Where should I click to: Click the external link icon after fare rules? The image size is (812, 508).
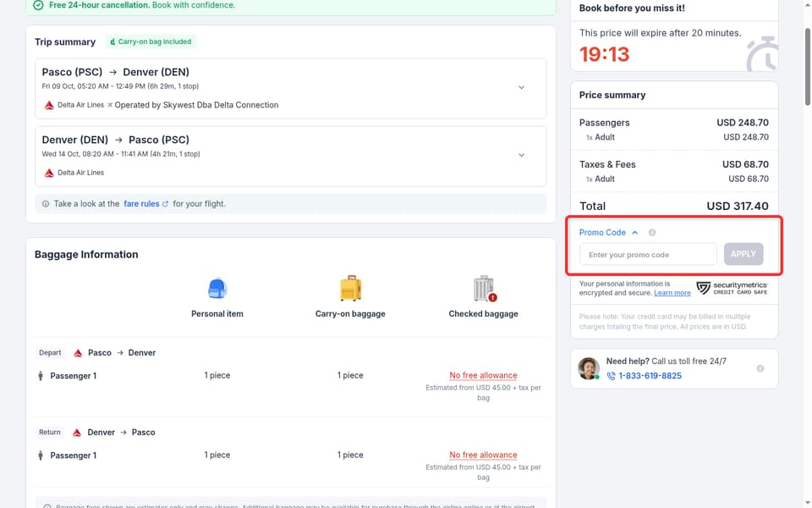165,204
